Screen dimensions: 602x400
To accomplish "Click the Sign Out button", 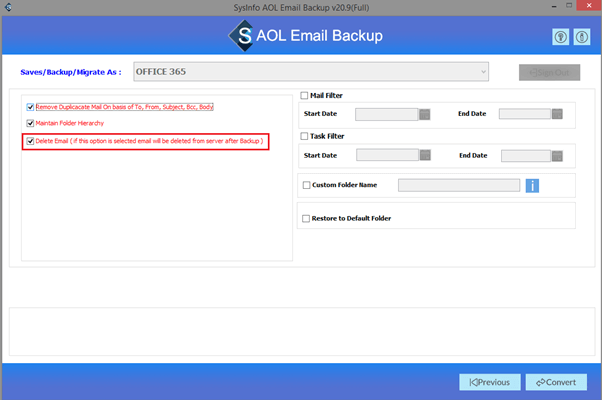I will click(x=548, y=72).
